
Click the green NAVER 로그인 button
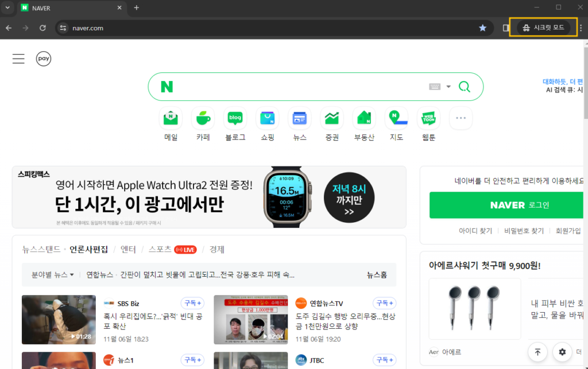point(506,205)
